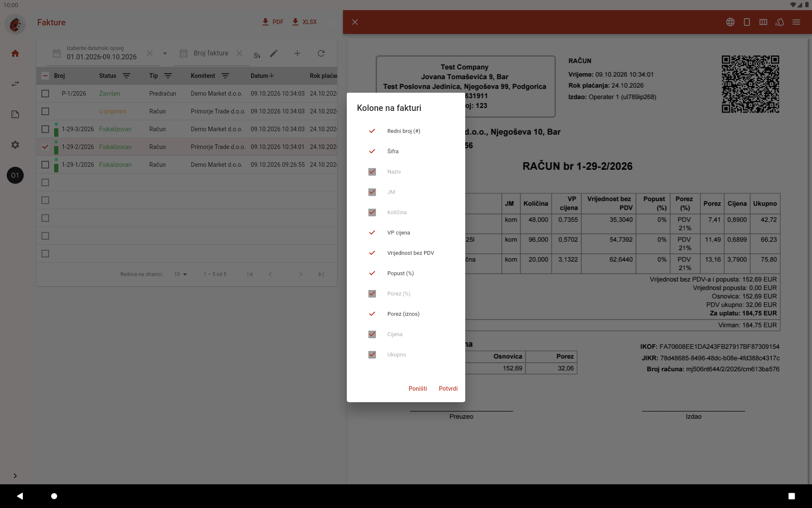The width and height of the screenshot is (812, 508).
Task: Open the date range dropdown arrow
Action: click(165, 53)
